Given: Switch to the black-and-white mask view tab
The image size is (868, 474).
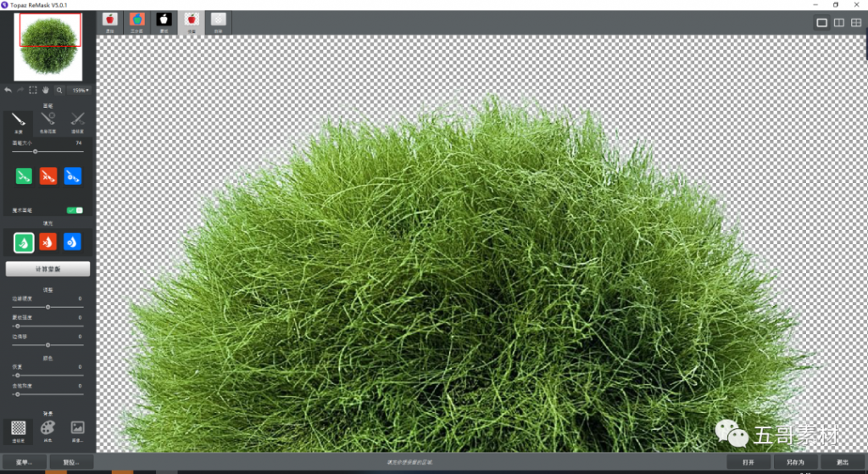Looking at the screenshot, I should [164, 23].
